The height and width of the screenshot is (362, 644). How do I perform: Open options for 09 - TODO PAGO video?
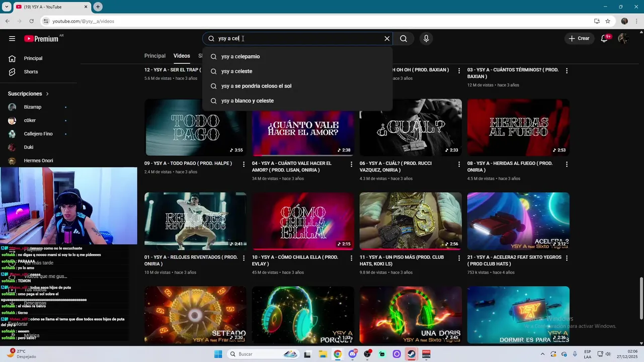point(244,164)
